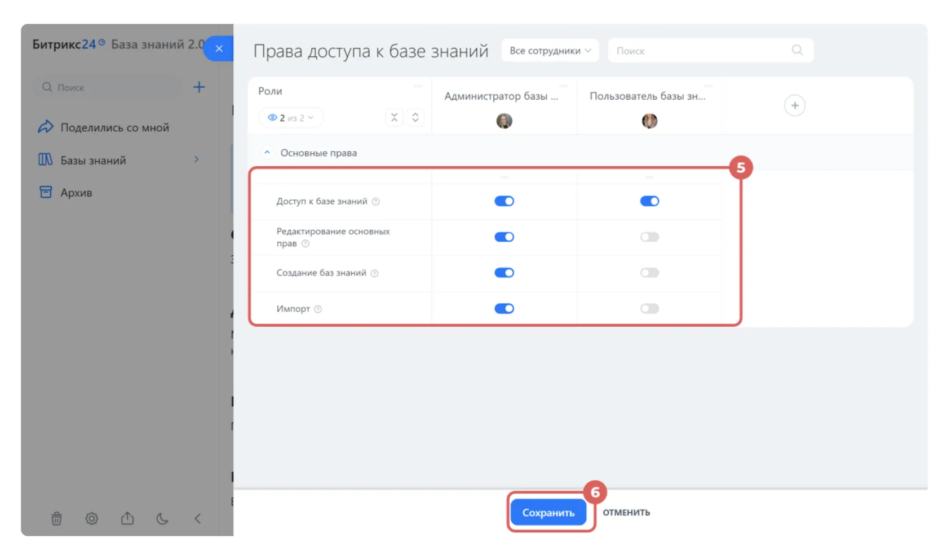This screenshot has height=560, width=947.
Task: Click the share export icon in sidebar footer
Action: 127,518
